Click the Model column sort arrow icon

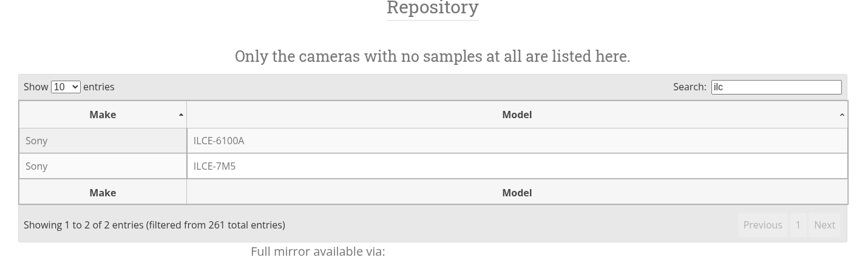click(841, 115)
